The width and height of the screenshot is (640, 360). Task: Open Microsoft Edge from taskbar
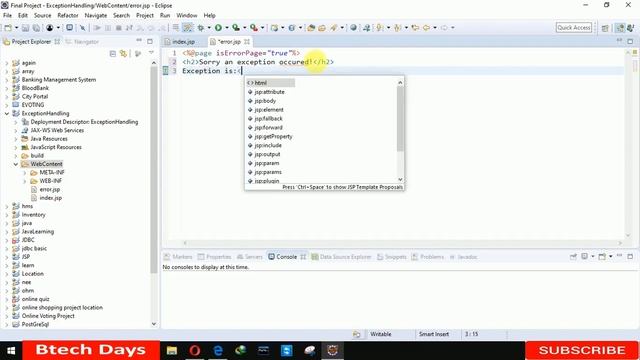(218, 351)
